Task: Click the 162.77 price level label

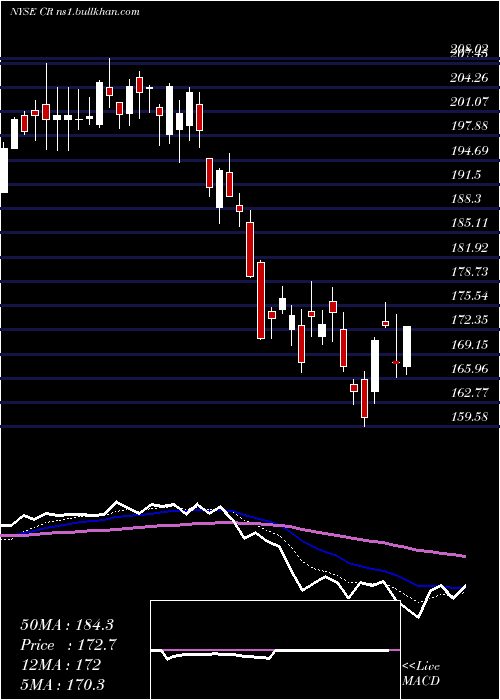Action: coord(469,392)
